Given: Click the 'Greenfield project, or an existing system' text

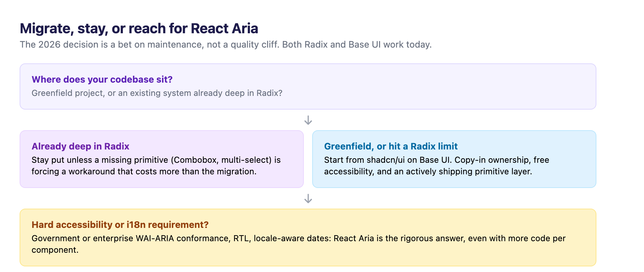Looking at the screenshot, I should click(157, 93).
